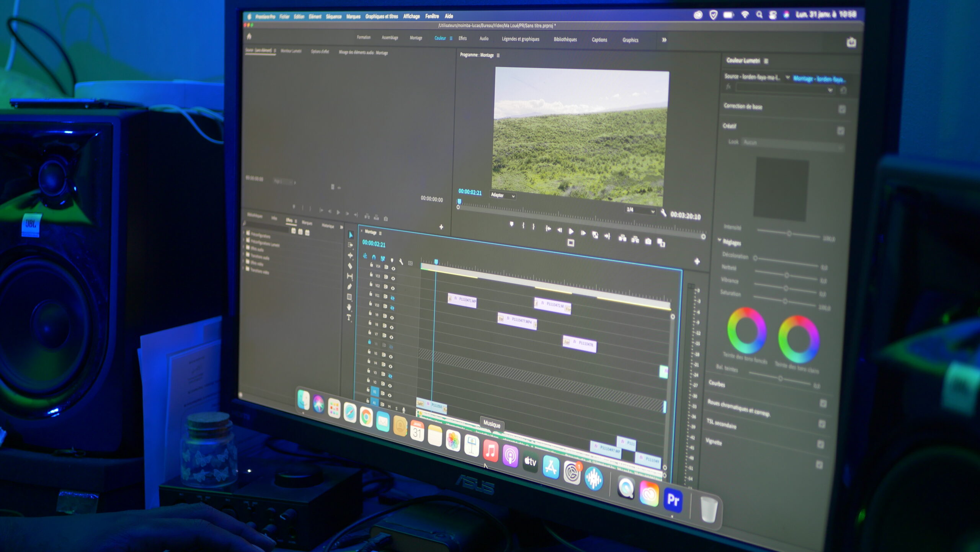
Task: Open Comparison View in Program monitor
Action: tap(661, 243)
